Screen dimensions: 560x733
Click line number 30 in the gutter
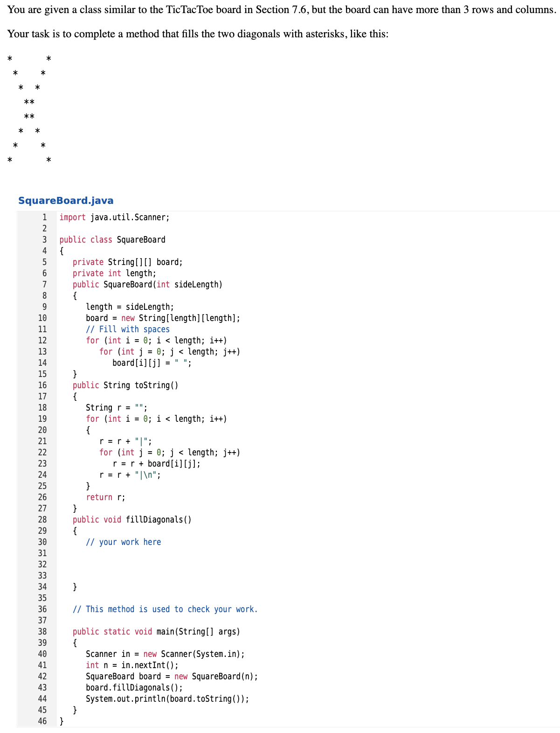click(42, 542)
